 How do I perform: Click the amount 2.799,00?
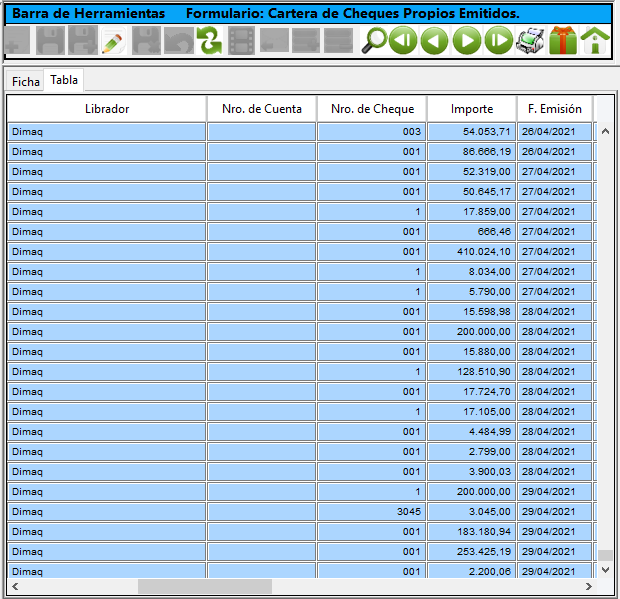[x=490, y=452]
